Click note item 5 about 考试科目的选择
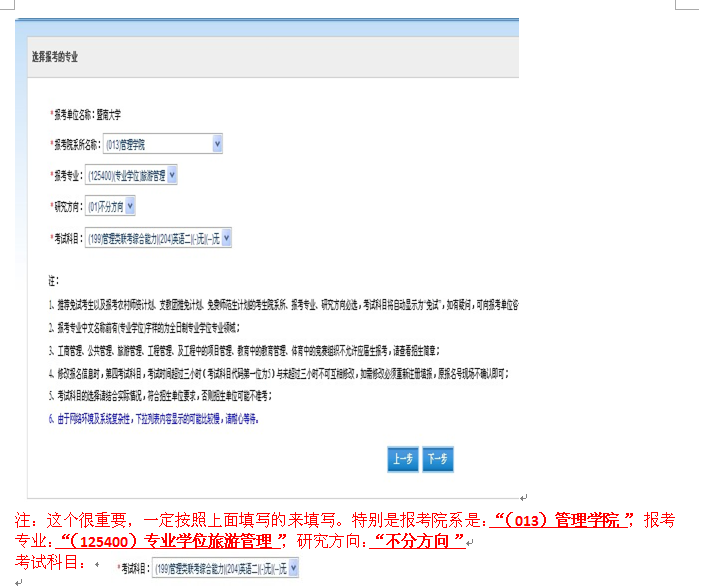Image resolution: width=703 pixels, height=586 pixels. (x=160, y=396)
